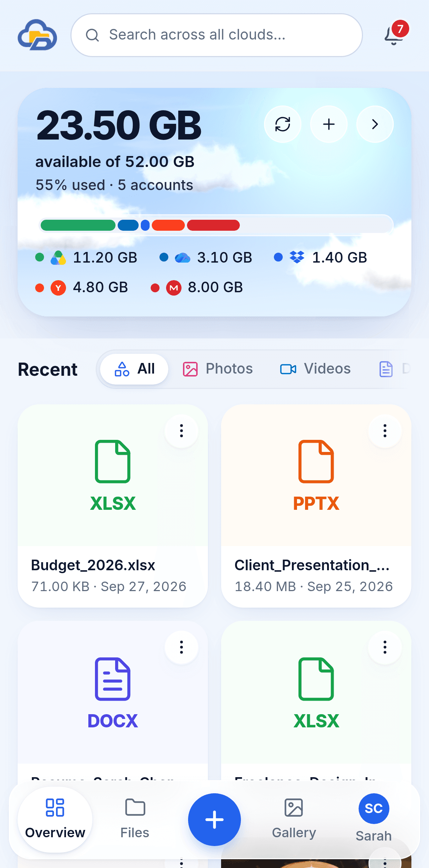Click the 55% used · 5 accounts text

(114, 185)
